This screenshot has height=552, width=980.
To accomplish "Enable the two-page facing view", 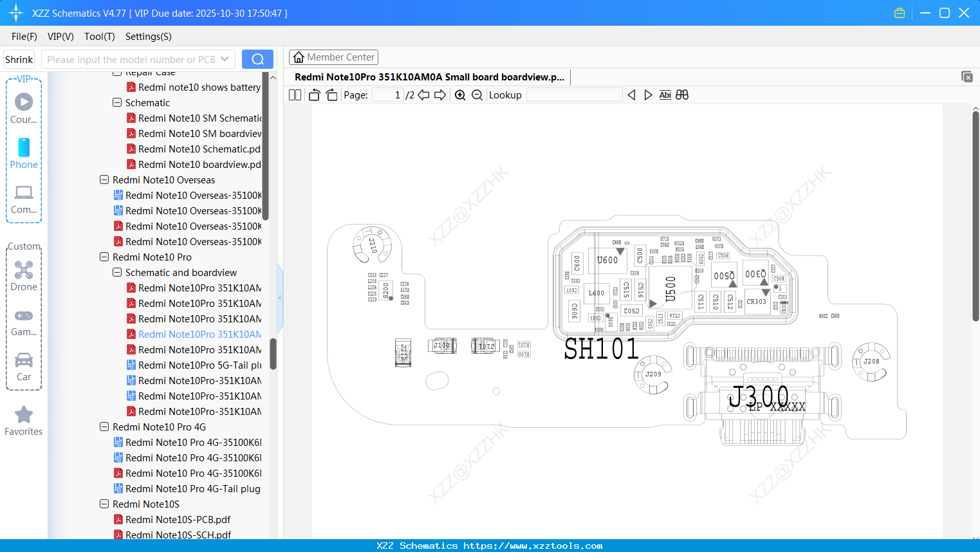I will click(295, 95).
